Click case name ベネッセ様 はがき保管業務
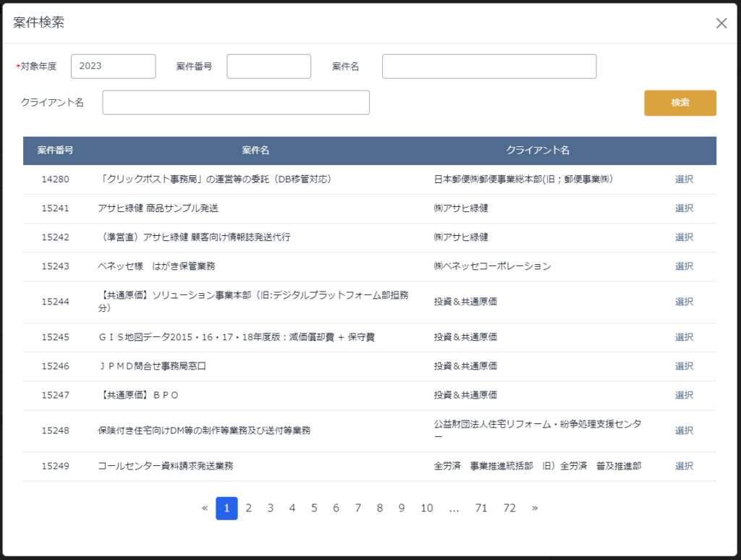 156,266
